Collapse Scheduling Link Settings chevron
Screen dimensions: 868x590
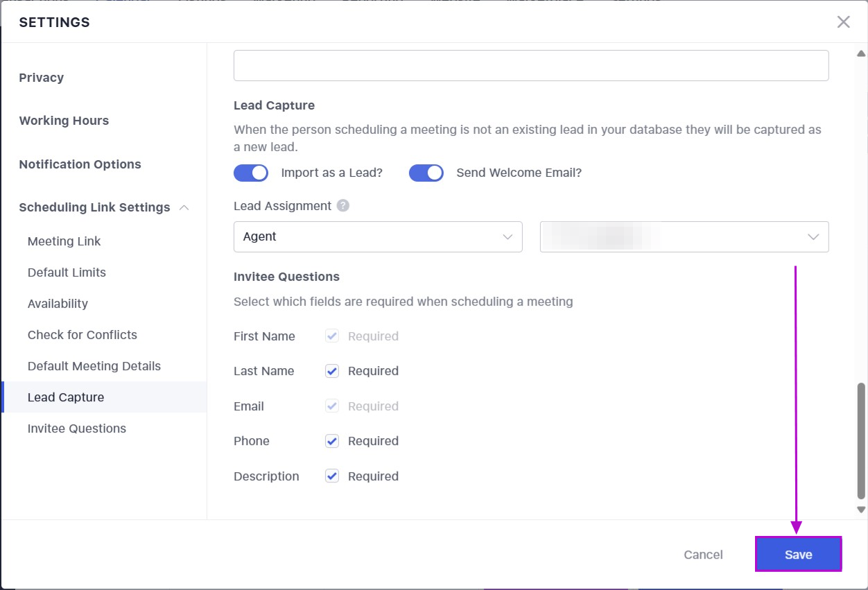[184, 207]
